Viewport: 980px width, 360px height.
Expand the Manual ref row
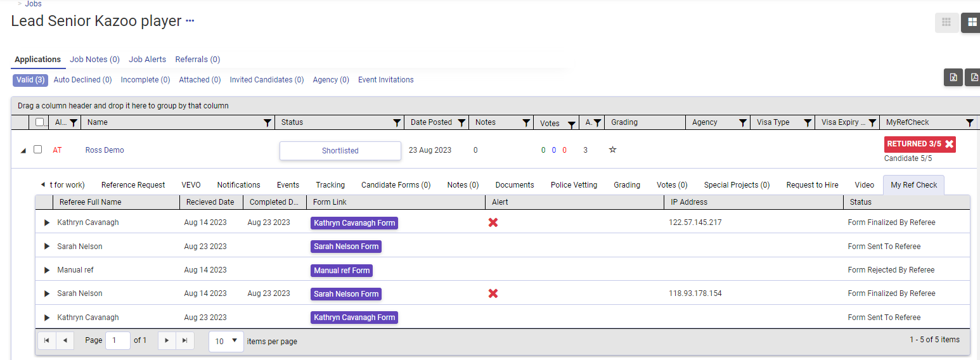coord(46,270)
